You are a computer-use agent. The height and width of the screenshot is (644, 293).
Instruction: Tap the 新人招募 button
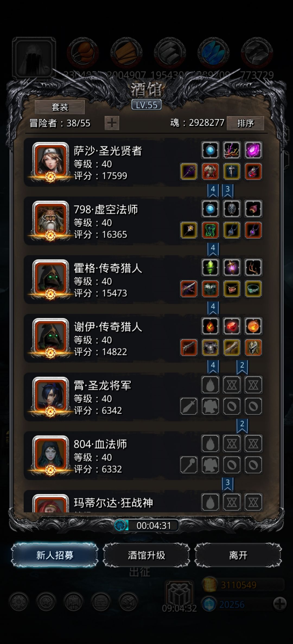tap(55, 555)
